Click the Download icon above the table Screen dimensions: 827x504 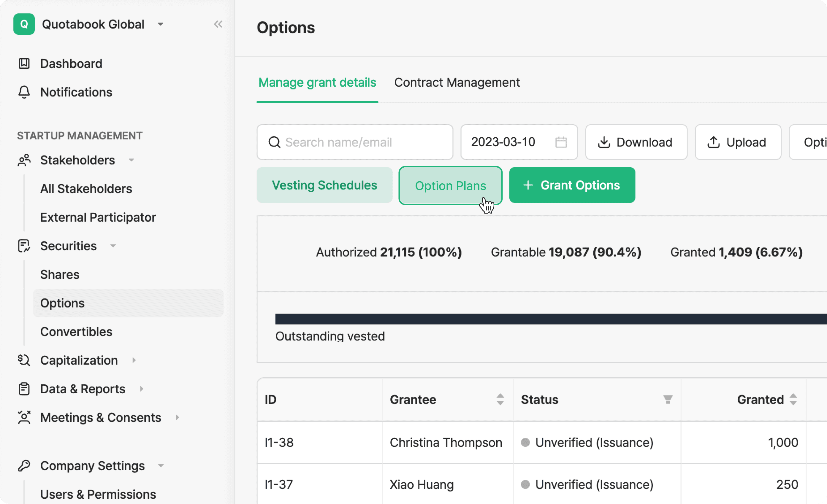[604, 142]
